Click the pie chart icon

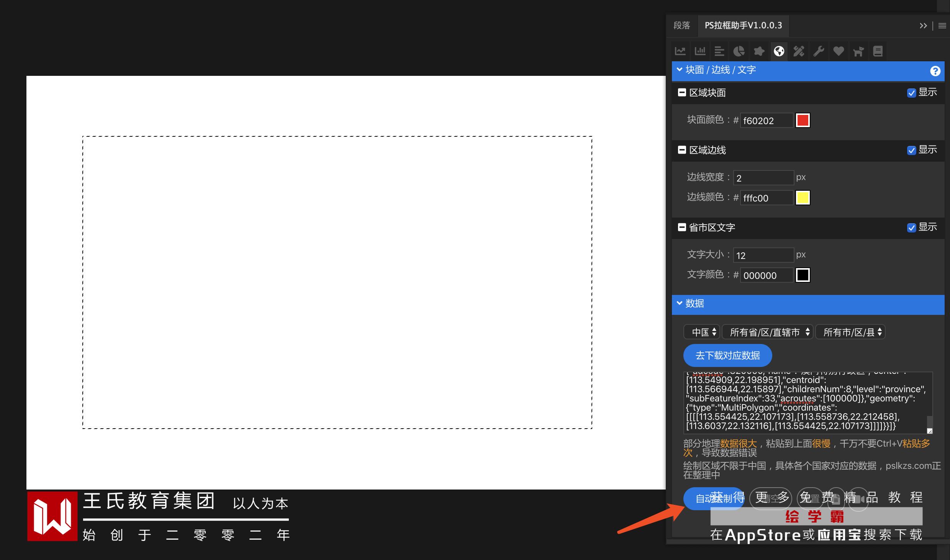point(739,51)
